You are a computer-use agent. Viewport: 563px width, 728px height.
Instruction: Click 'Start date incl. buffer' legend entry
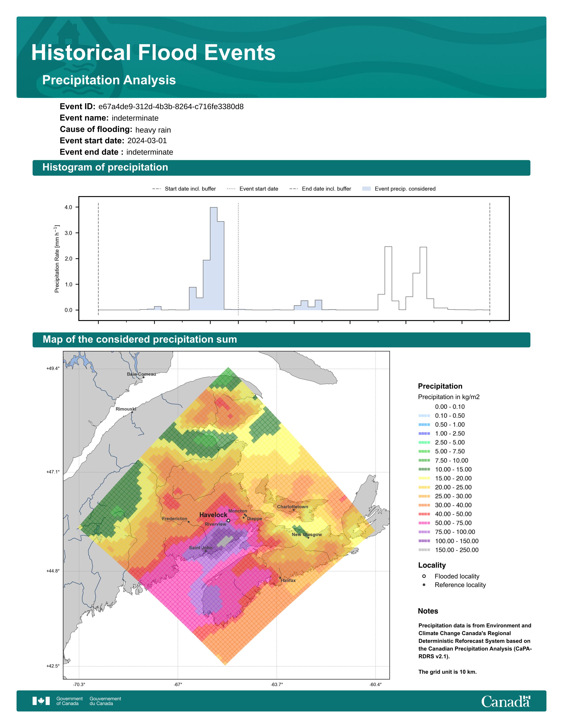(184, 189)
